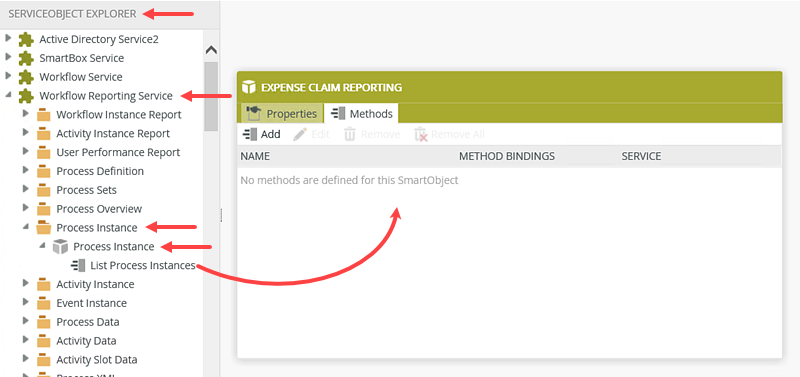Select the SmartBox Service label
800x377 pixels.
(82, 58)
